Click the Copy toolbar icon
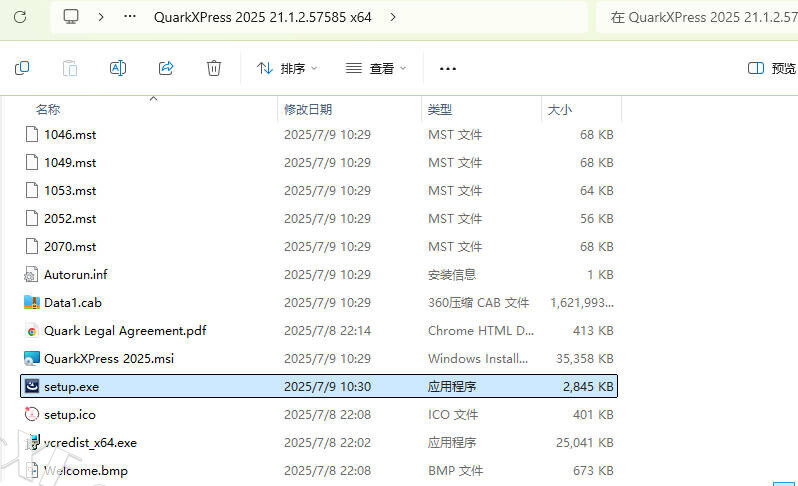 point(22,68)
